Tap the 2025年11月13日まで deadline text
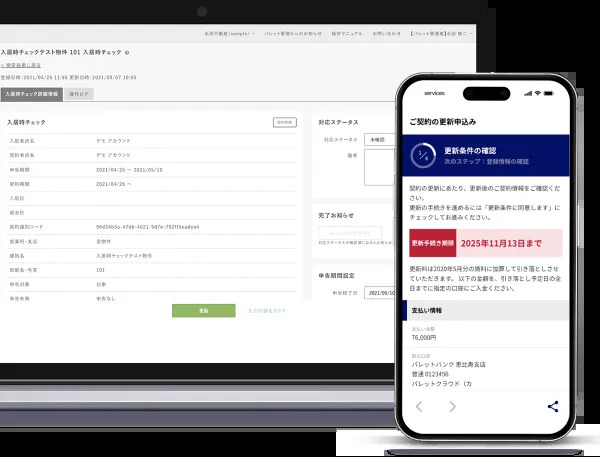Viewport: 600px width, 457px height. click(501, 243)
